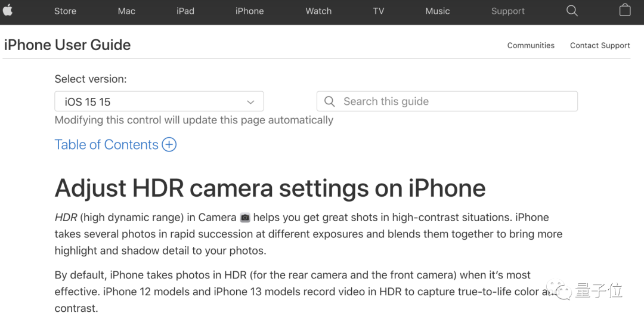
Task: Open the iPhone navigation item
Action: coord(249,11)
